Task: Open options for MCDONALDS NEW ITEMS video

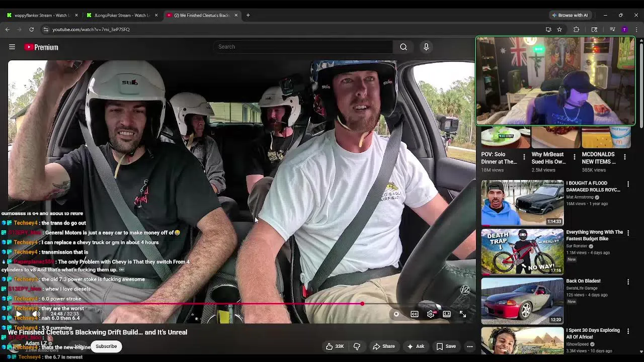Action: (624, 157)
